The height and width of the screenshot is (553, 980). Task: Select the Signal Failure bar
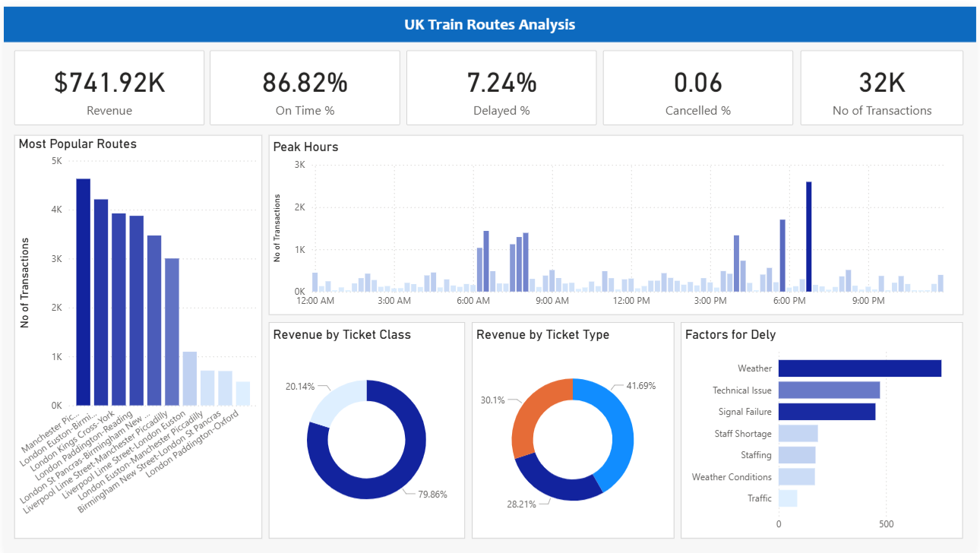click(827, 412)
